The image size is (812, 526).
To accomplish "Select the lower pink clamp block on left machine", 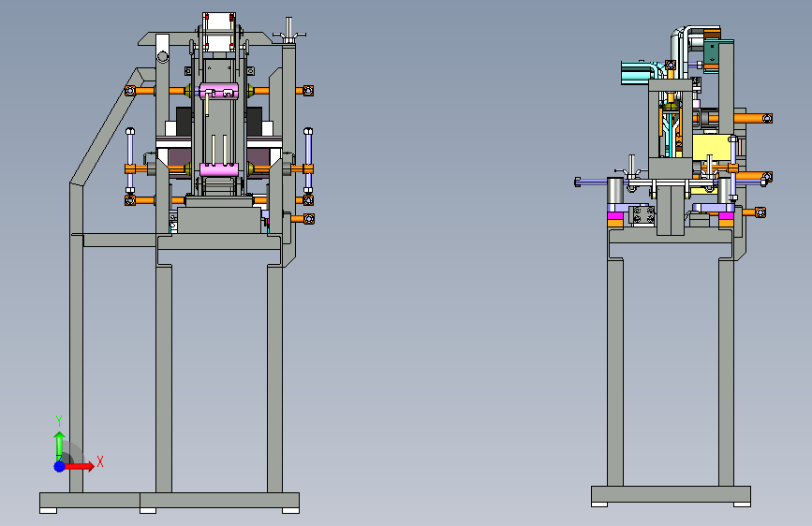I will pyautogui.click(x=219, y=169).
